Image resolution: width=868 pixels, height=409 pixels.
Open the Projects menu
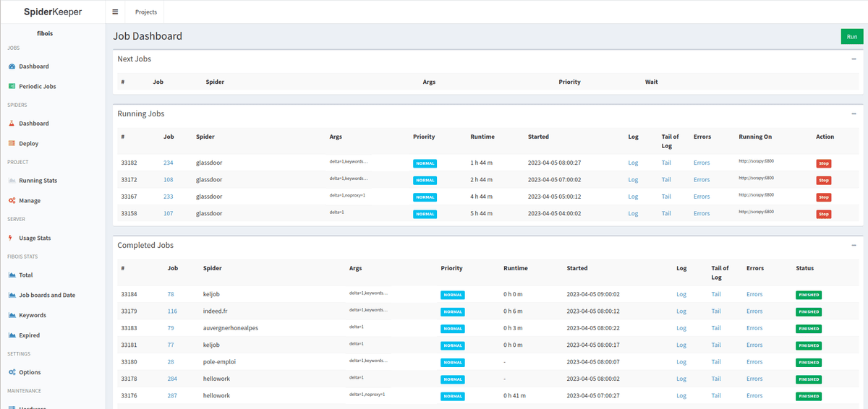click(x=146, y=12)
